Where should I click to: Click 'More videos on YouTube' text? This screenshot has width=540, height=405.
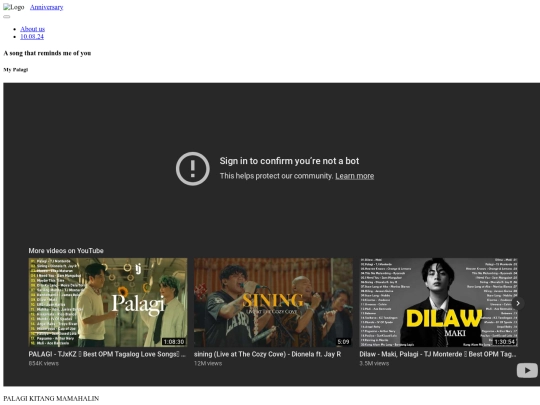(66, 251)
